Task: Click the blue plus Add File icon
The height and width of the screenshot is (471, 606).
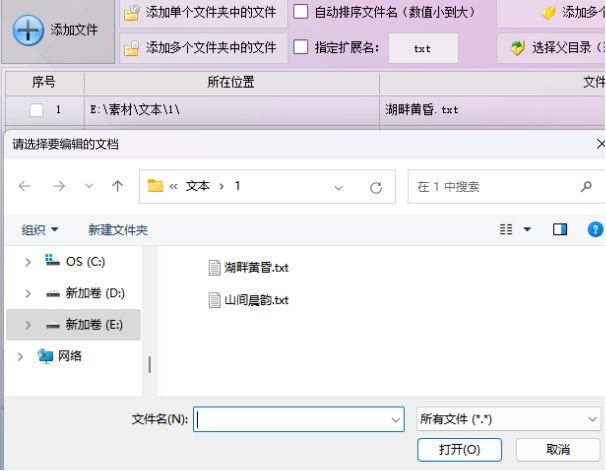Action: click(27, 30)
